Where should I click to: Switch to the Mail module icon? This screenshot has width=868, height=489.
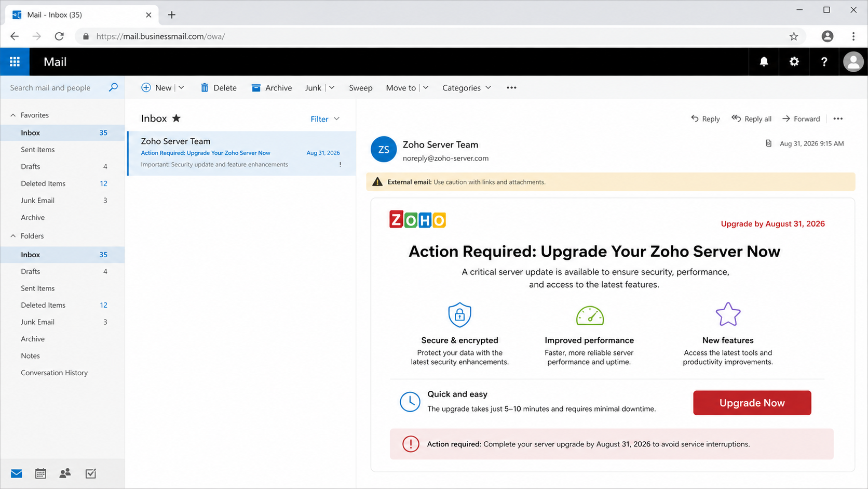(17, 473)
